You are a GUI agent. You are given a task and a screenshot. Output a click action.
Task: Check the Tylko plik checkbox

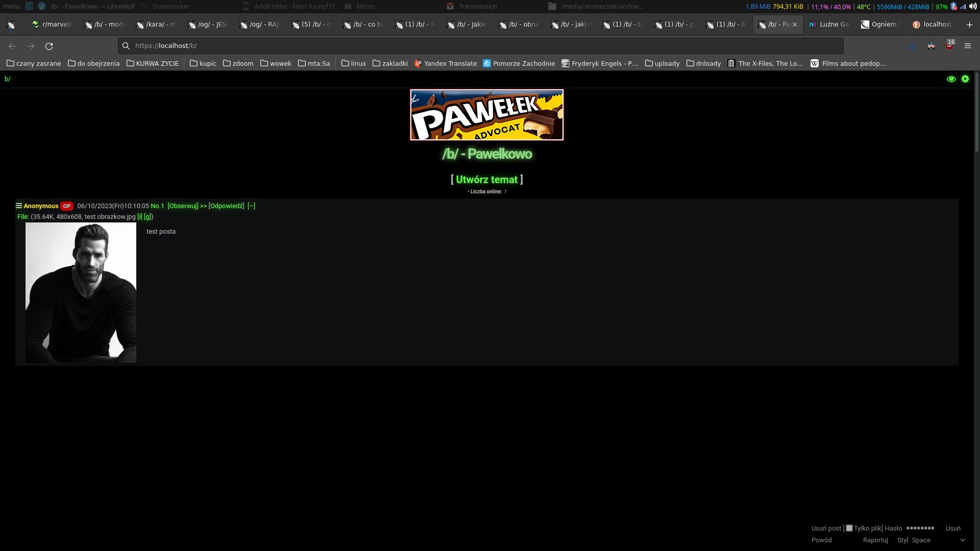849,528
